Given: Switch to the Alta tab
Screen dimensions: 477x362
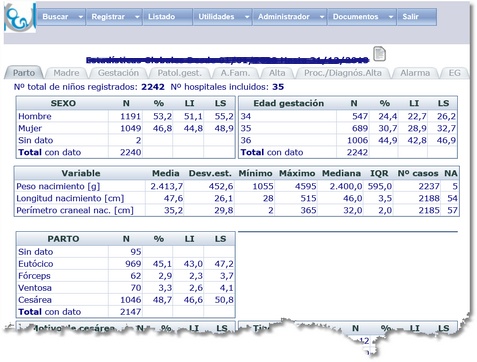Looking at the screenshot, I should tap(277, 73).
